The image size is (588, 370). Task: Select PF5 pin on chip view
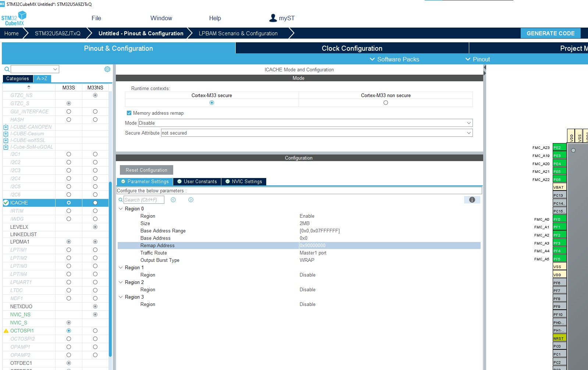pos(559,259)
